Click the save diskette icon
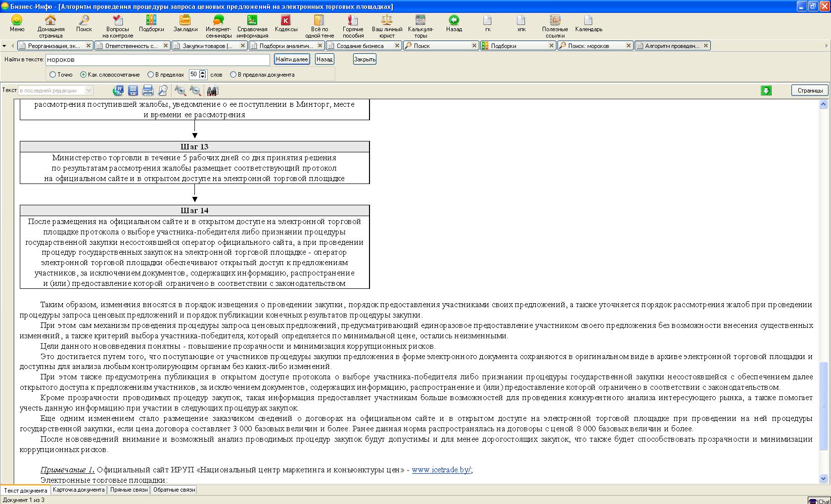831x504 pixels. [x=133, y=91]
